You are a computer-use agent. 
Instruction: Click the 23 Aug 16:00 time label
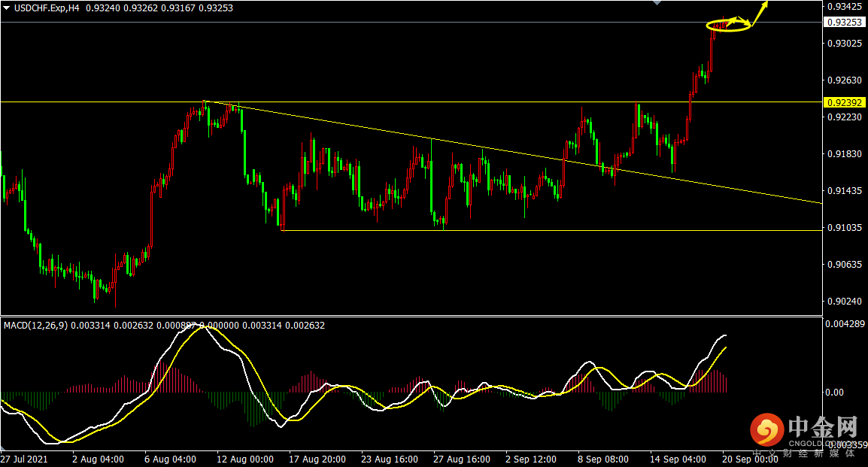coord(389,459)
